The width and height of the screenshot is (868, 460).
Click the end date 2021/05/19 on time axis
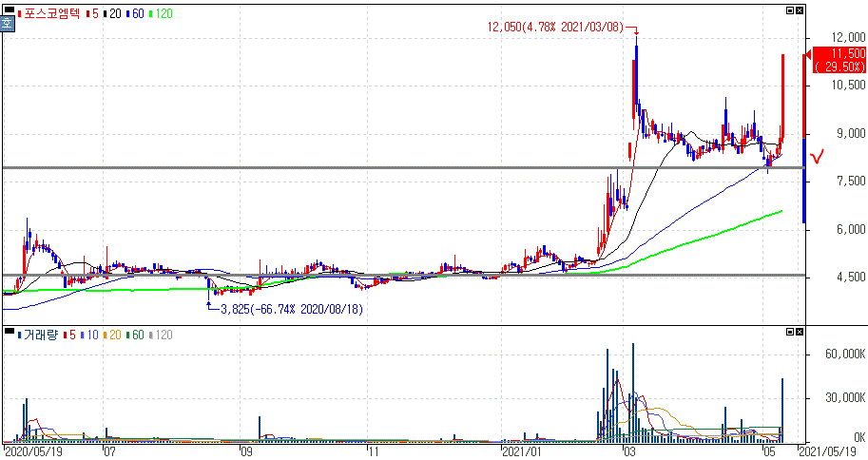coord(827,452)
